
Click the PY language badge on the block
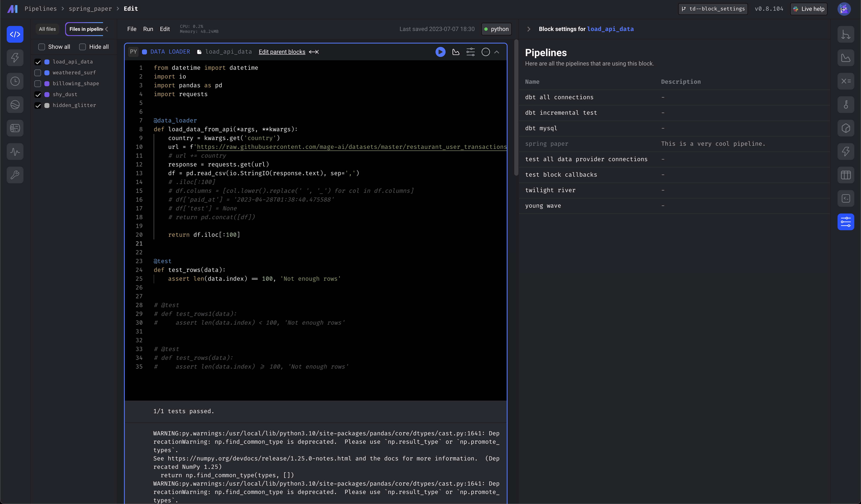coord(133,52)
